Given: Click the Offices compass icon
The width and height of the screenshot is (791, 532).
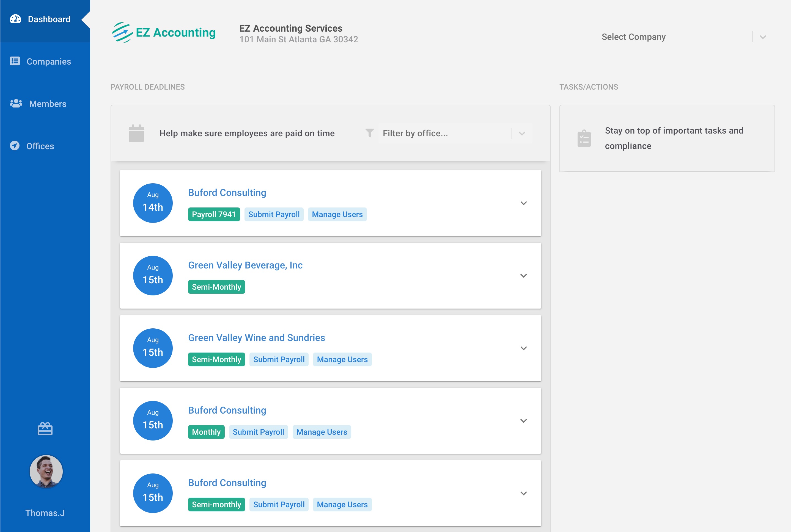Looking at the screenshot, I should [x=15, y=146].
